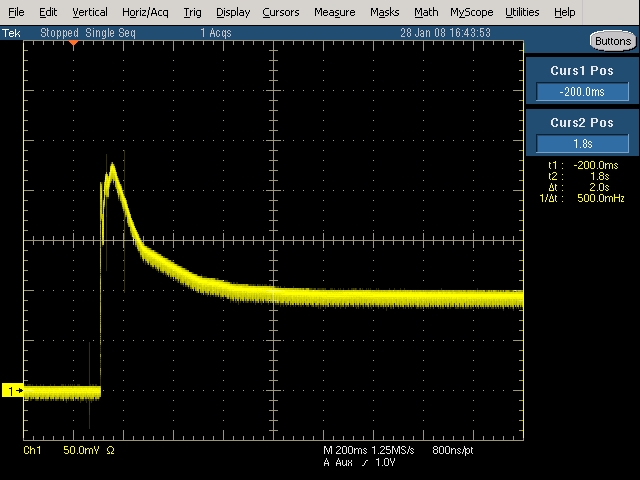This screenshot has width=640, height=480.
Task: Open the Math menu
Action: (x=426, y=12)
